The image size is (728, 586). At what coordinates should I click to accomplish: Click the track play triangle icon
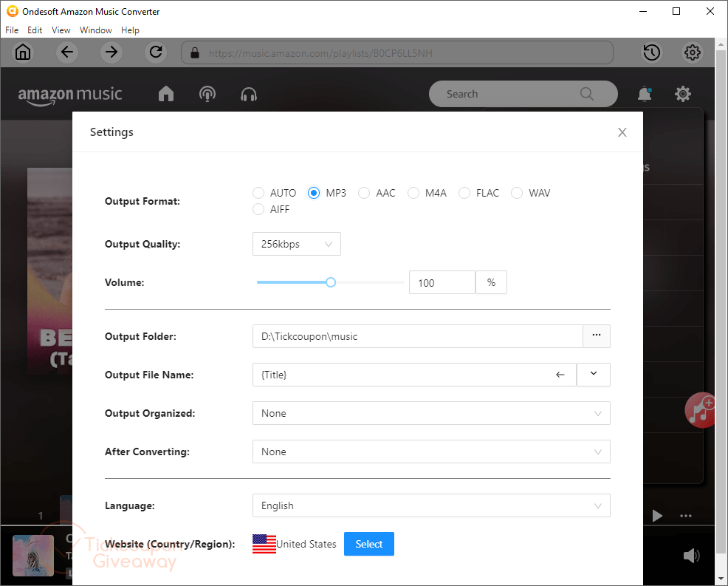click(x=657, y=515)
